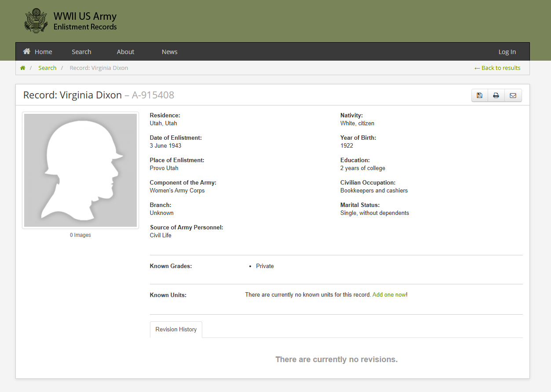
Task: Click the Search breadcrumb link
Action: [x=47, y=68]
